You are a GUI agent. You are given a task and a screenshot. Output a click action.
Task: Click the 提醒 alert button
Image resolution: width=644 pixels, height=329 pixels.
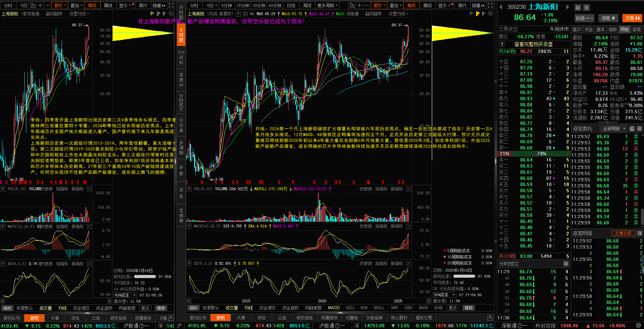click(608, 18)
